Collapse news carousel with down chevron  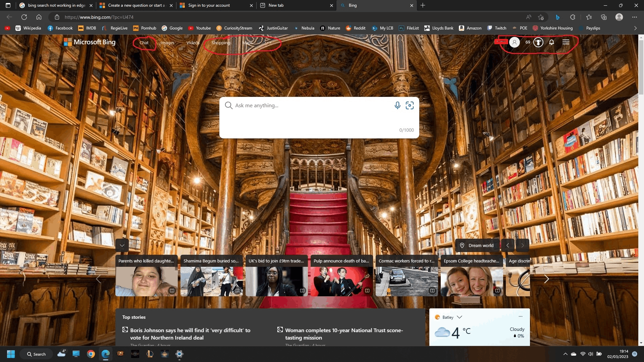click(x=122, y=245)
